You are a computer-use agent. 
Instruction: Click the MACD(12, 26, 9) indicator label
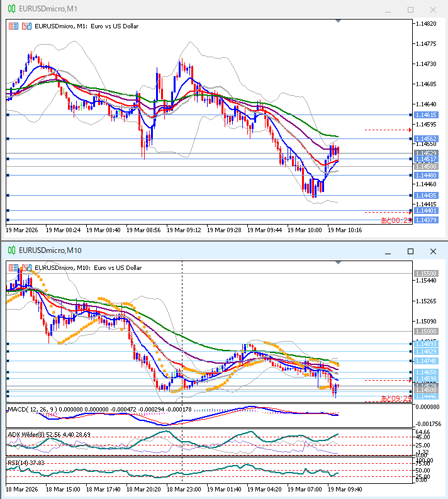(31, 410)
